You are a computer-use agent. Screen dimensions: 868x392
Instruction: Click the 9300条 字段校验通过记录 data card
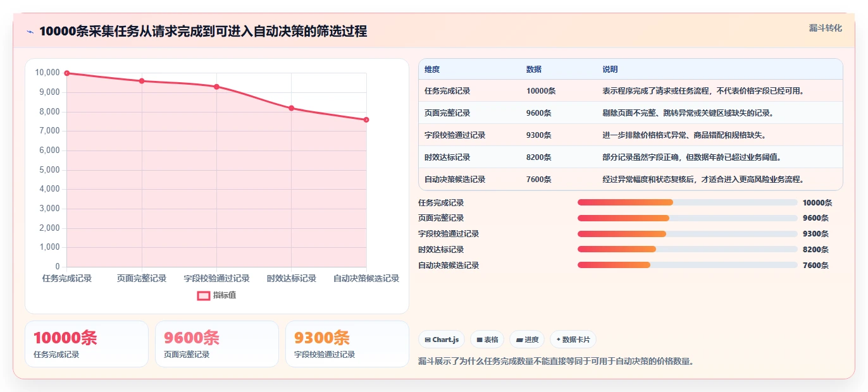[347, 344]
